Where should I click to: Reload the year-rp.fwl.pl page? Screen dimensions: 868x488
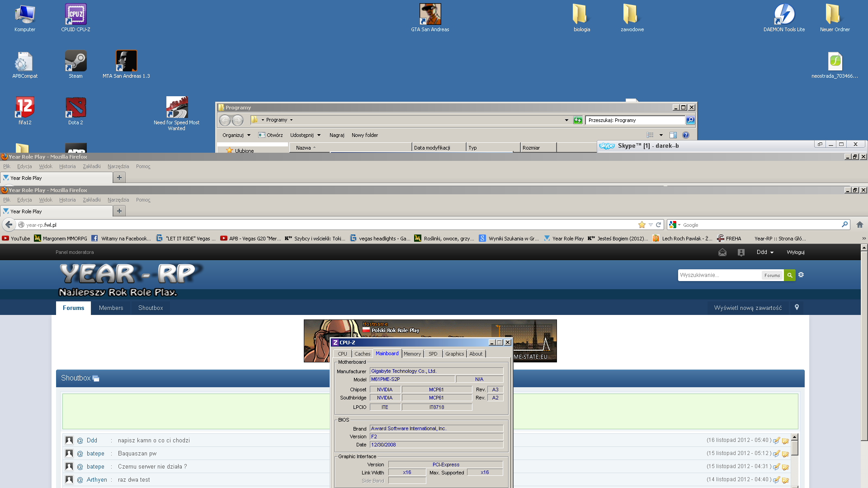point(659,225)
